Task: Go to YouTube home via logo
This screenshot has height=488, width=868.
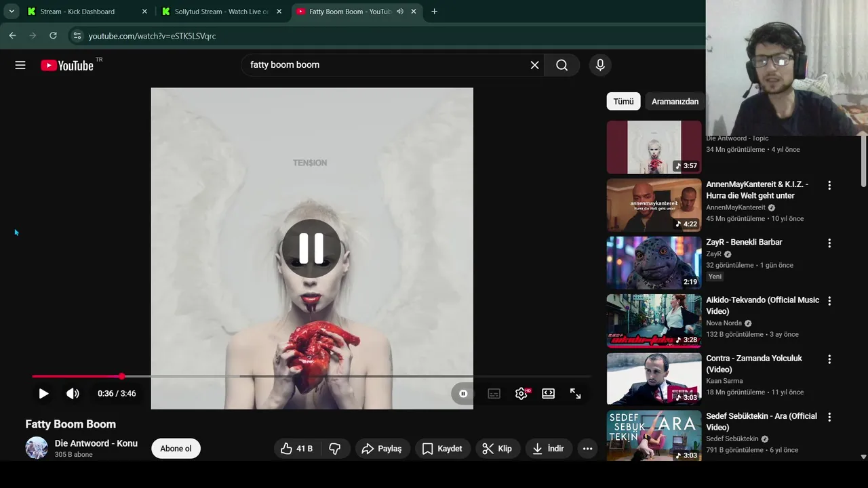Action: (66, 65)
